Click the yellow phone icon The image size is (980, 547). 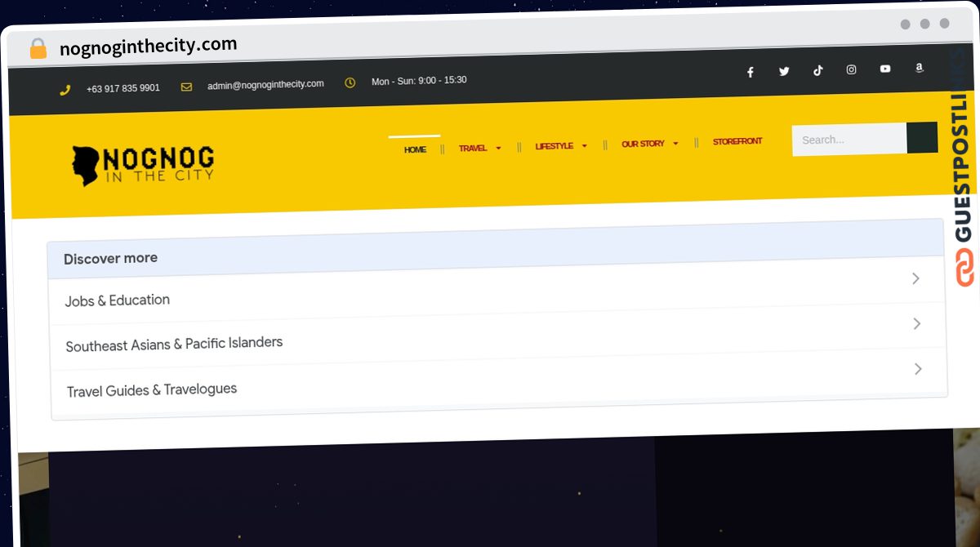tap(65, 90)
